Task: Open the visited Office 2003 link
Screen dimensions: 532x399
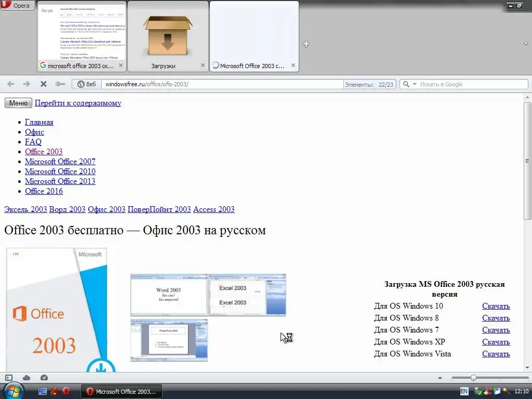Action: (x=44, y=151)
